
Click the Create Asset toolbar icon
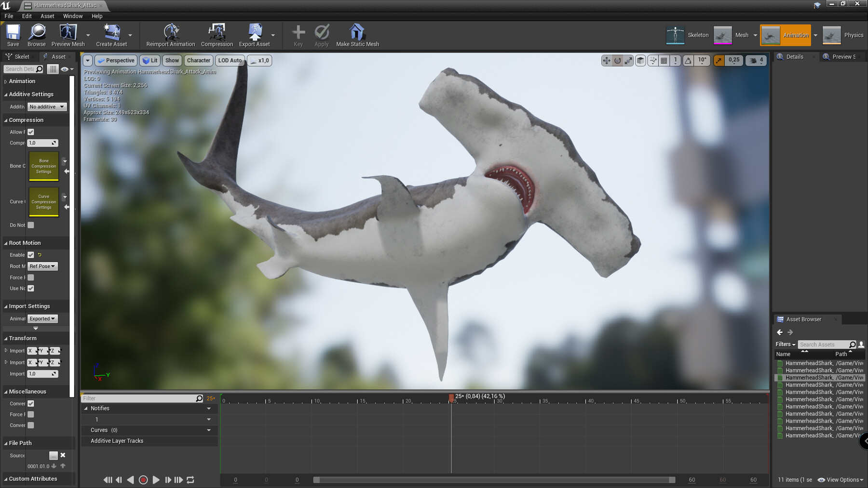pos(112,35)
